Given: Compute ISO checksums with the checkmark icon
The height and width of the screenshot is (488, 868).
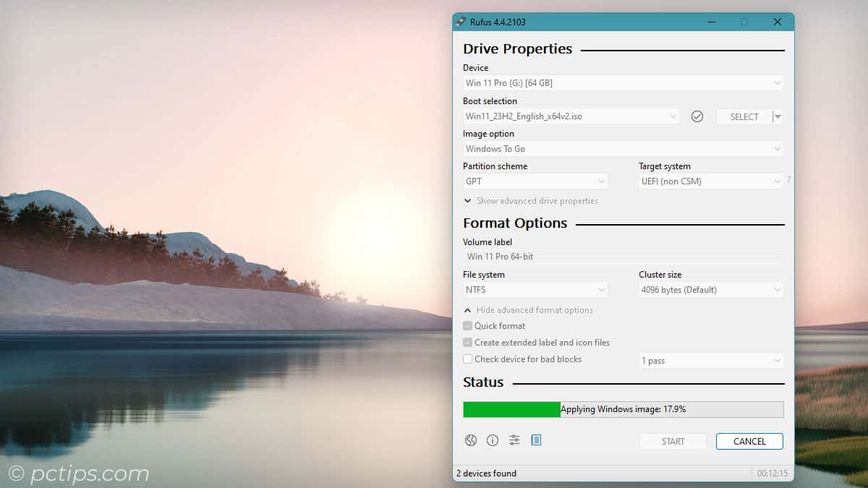Looking at the screenshot, I should click(697, 116).
